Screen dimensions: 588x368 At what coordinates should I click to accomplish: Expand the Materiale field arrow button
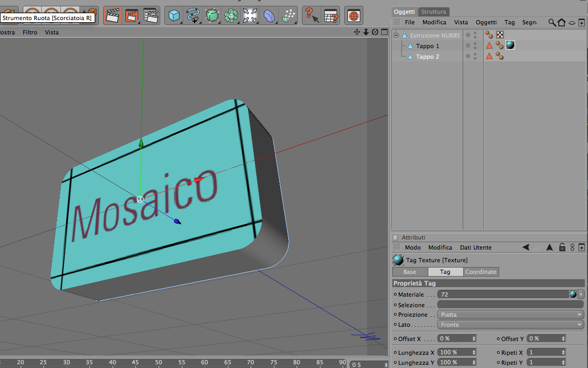click(581, 294)
